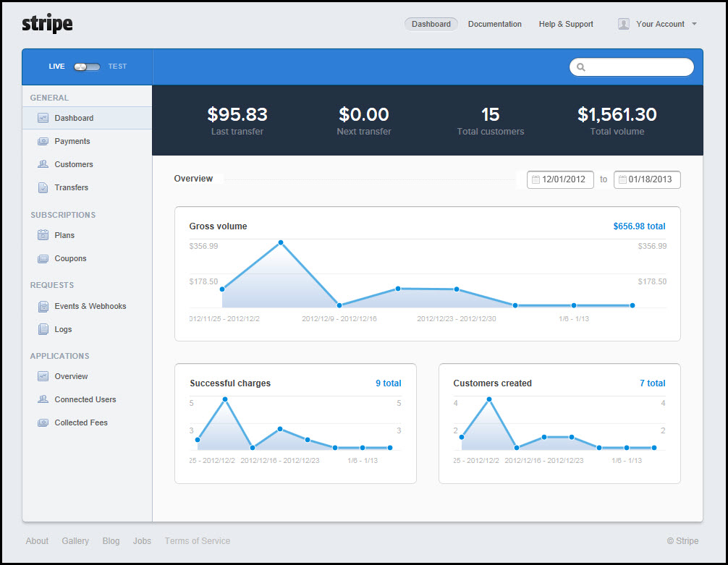Click the $1,561.30 Total volume value

[x=617, y=114]
